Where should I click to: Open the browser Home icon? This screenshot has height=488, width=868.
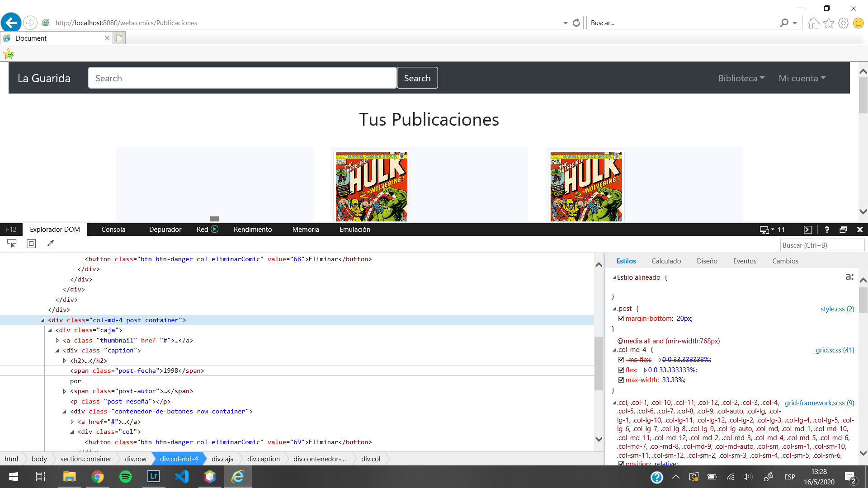point(813,23)
